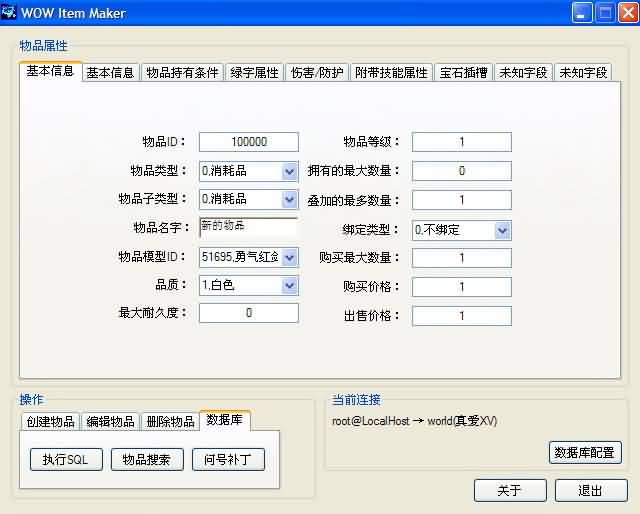The image size is (640, 514).
Task: Select the 数据库 operation tab
Action: pos(224,420)
